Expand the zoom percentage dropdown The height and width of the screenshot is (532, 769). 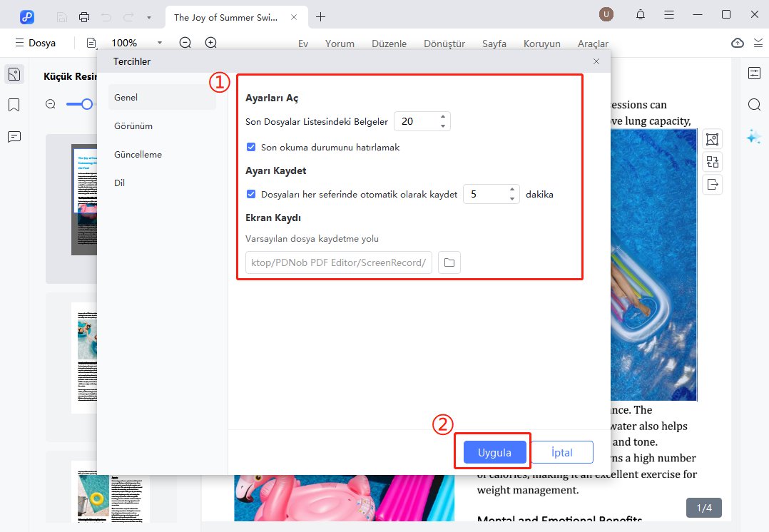click(160, 43)
